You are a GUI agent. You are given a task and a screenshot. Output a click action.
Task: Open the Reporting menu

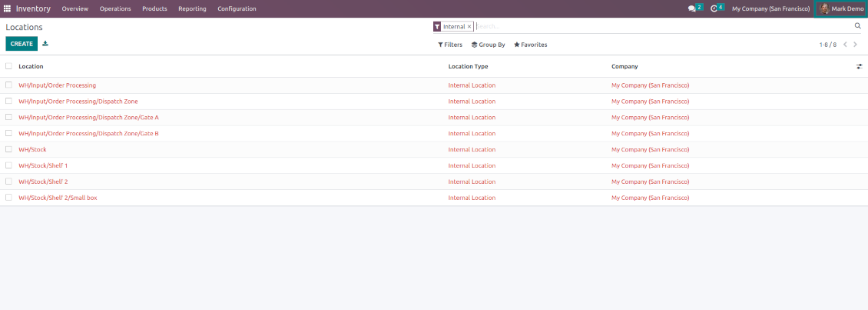coord(192,8)
